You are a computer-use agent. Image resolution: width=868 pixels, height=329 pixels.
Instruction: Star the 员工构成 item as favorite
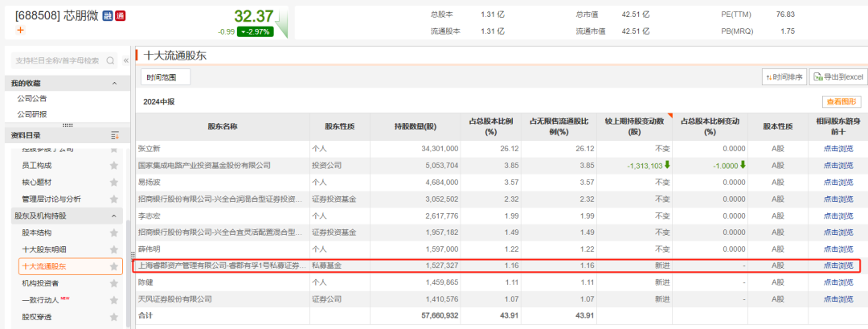[114, 165]
